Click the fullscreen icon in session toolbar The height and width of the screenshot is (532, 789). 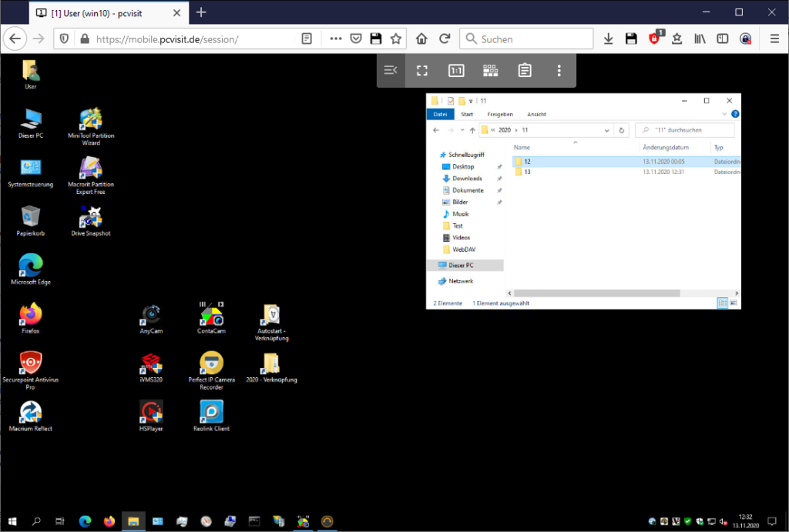(421, 70)
